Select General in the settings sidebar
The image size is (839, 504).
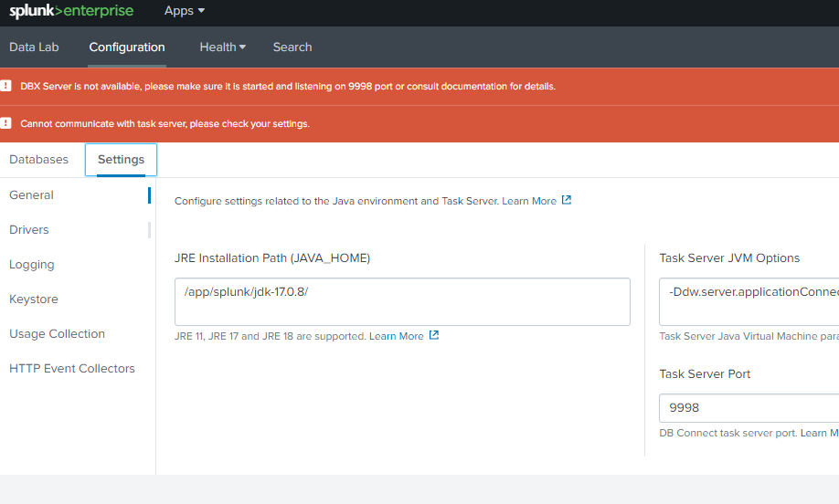point(31,194)
